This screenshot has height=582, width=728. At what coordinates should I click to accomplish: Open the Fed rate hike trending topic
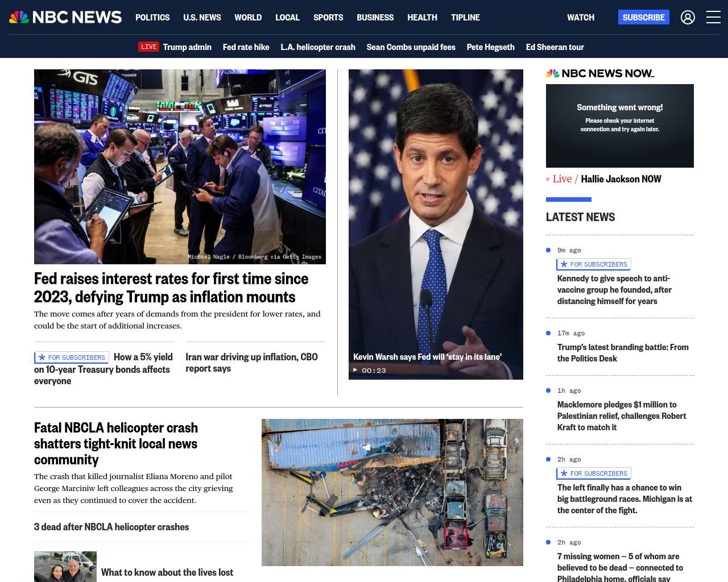click(x=246, y=47)
